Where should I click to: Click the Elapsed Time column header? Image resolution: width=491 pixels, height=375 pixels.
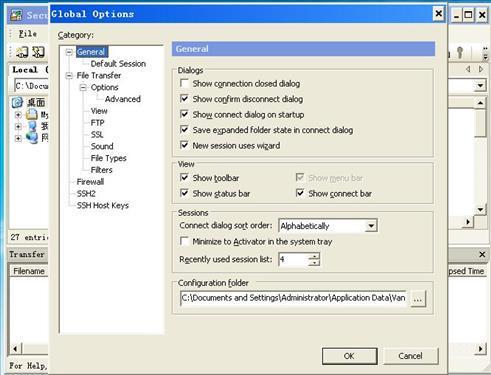pos(466,271)
